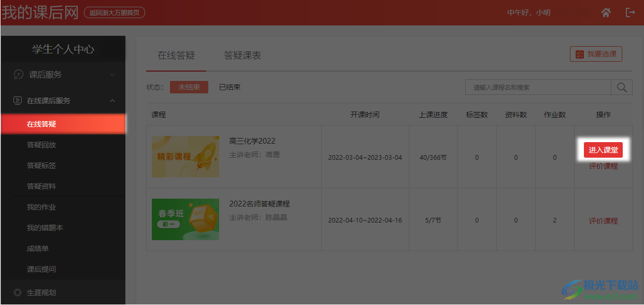Image resolution: width=644 pixels, height=305 pixels.
Task: Collapse the 在线课后服务 menu chevron
Action: tap(112, 101)
